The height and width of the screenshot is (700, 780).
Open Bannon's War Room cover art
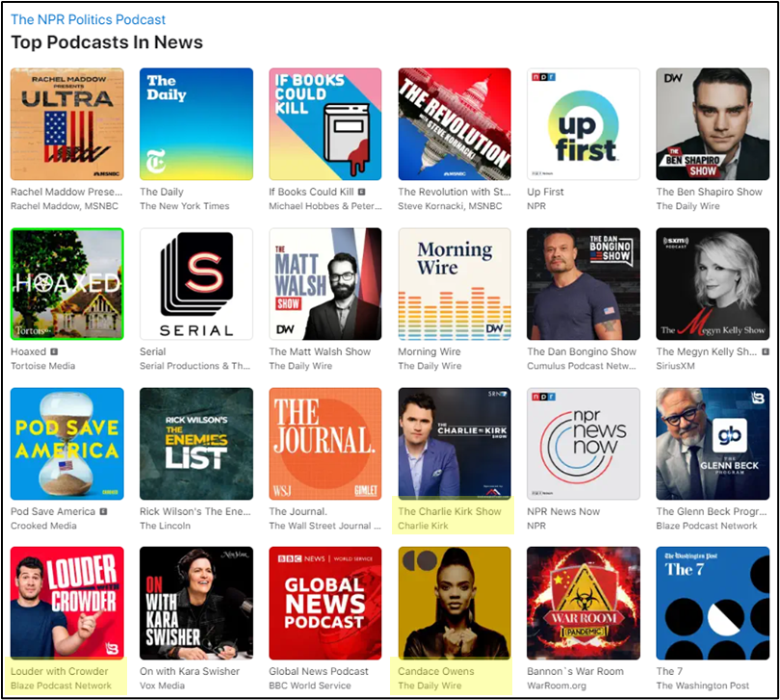(x=584, y=603)
